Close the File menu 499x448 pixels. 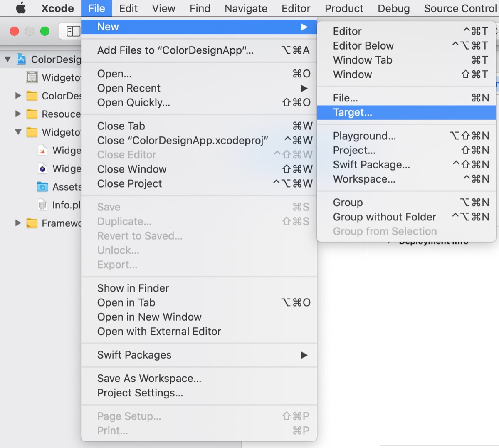[96, 8]
